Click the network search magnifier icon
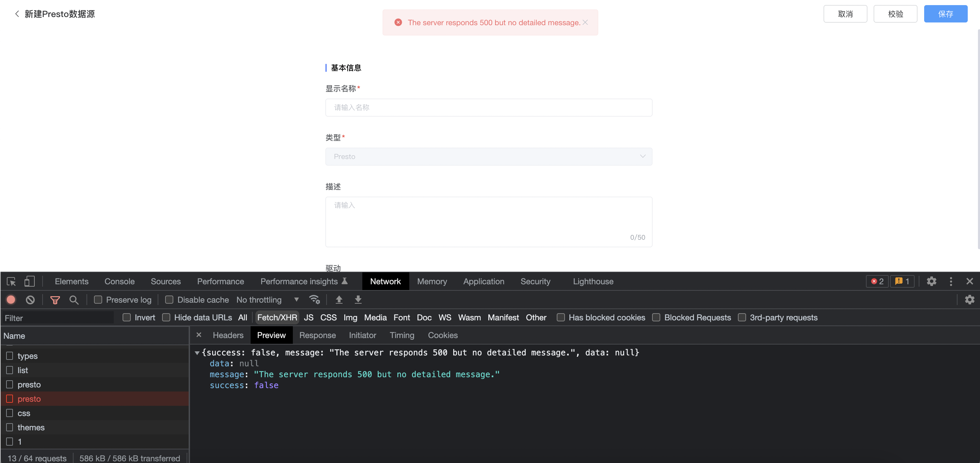The height and width of the screenshot is (463, 980). [74, 300]
